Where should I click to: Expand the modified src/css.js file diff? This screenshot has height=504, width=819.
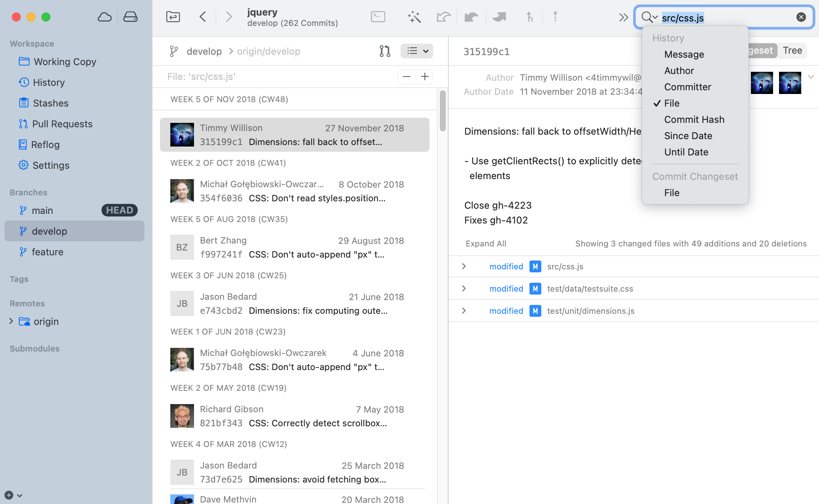coord(464,266)
